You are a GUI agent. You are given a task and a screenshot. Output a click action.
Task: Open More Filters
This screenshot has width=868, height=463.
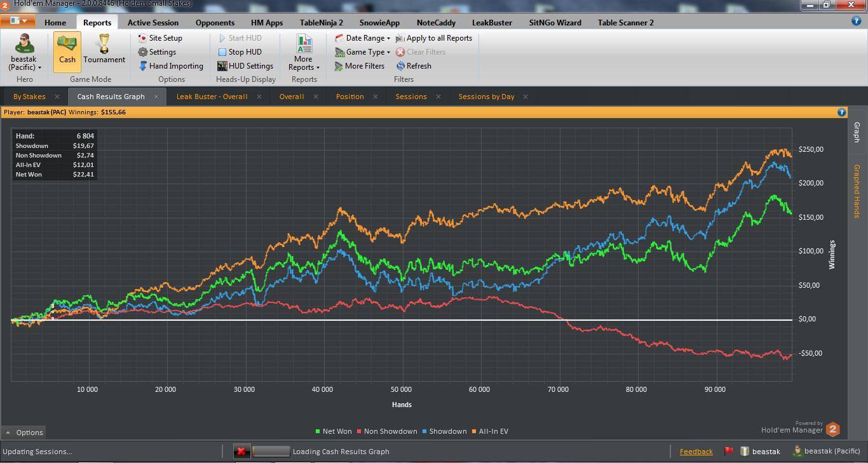pyautogui.click(x=359, y=66)
